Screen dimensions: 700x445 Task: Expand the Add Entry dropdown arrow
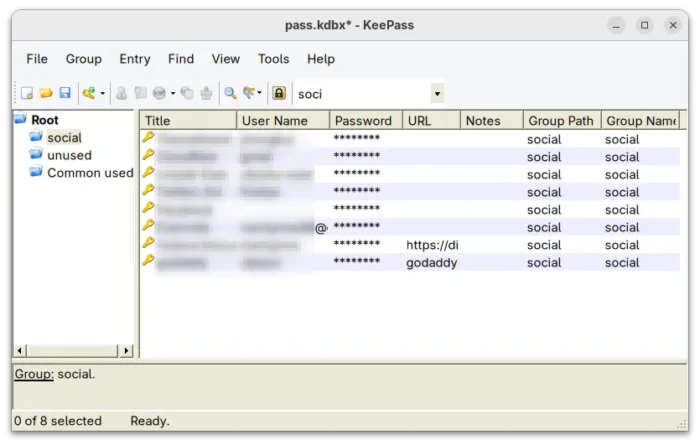[102, 94]
